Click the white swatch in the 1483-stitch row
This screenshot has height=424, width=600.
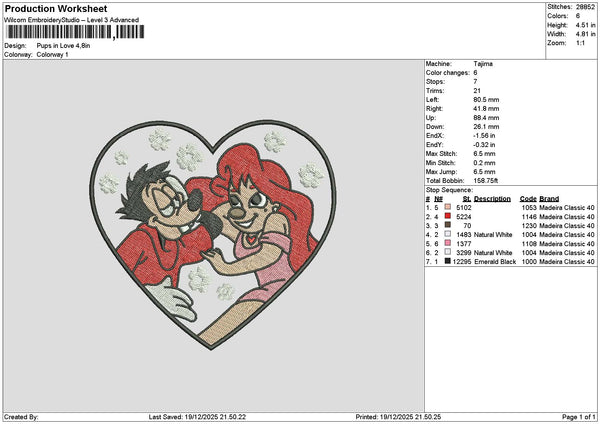point(448,234)
